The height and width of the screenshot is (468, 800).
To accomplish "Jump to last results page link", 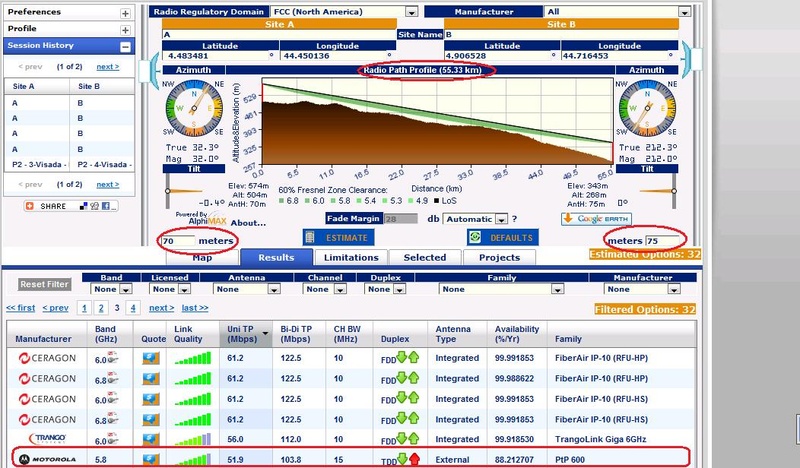I will pos(195,308).
